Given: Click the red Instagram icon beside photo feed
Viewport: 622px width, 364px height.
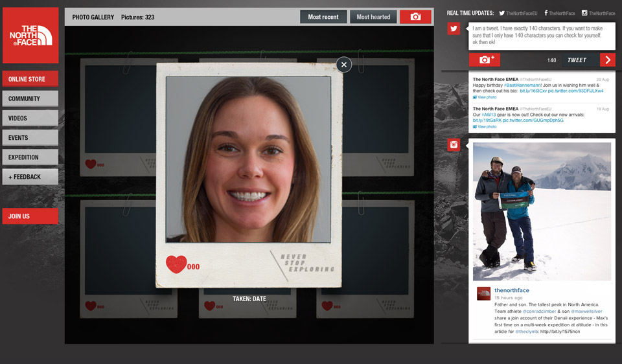Looking at the screenshot, I should (454, 144).
